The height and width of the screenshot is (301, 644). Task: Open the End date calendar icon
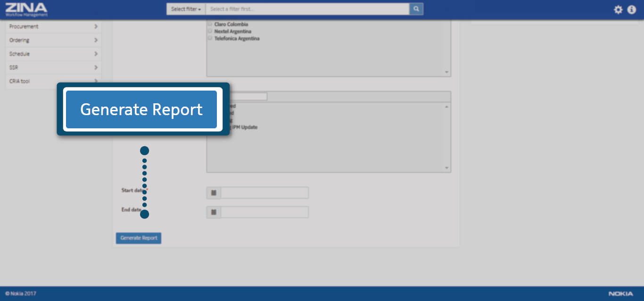[214, 212]
